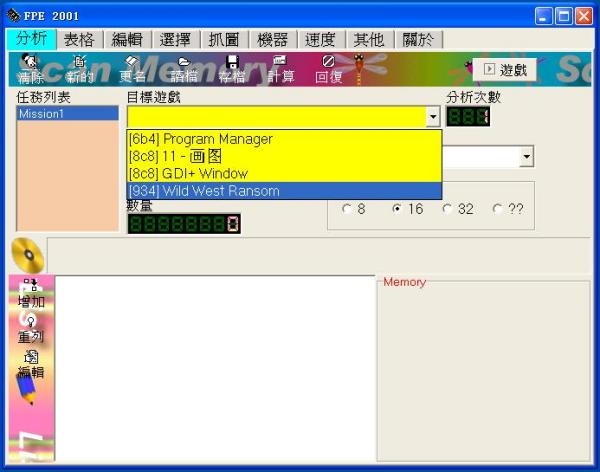Click the 重列 (relist) sidebar icon
This screenshot has width=600, height=472.
point(31,330)
